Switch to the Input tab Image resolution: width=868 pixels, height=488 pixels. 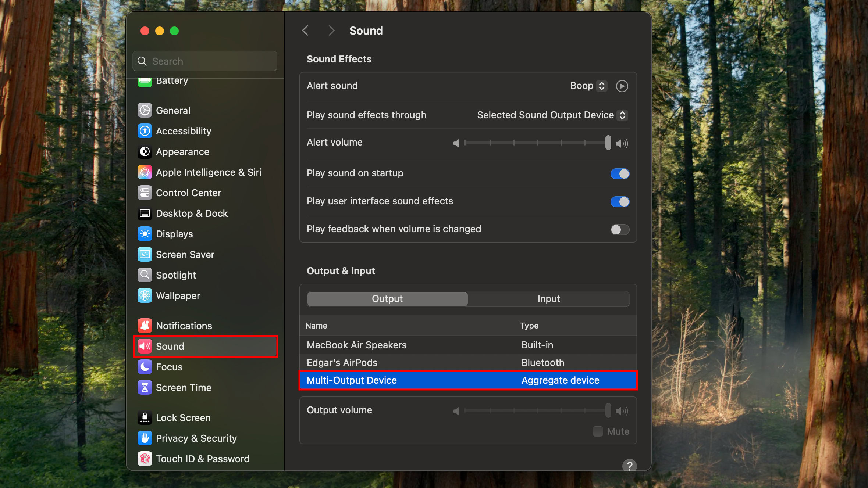coord(548,299)
